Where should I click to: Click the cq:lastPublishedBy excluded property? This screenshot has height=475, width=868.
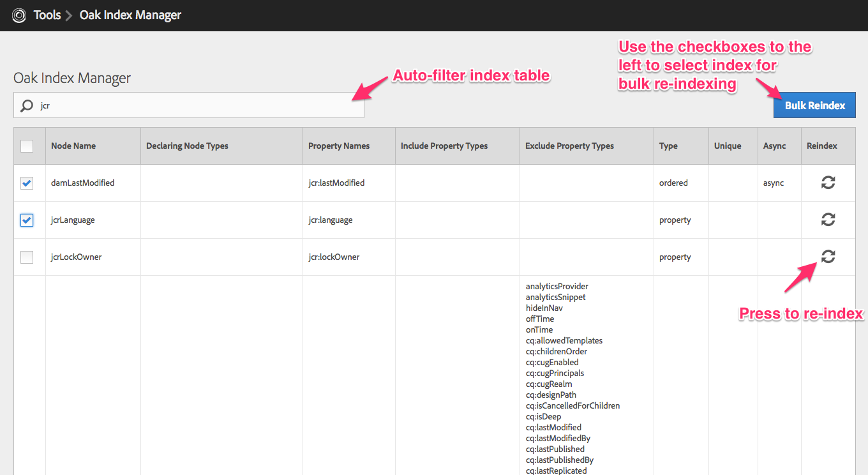tap(560, 460)
